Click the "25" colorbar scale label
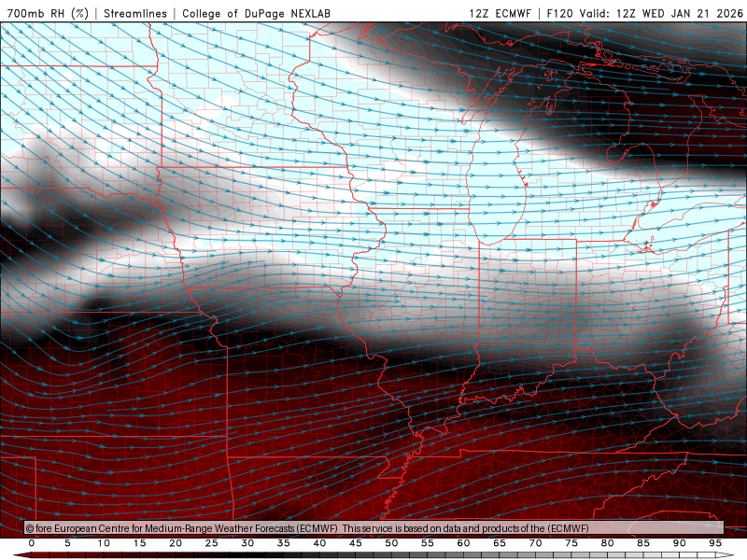747x560 pixels. (212, 543)
